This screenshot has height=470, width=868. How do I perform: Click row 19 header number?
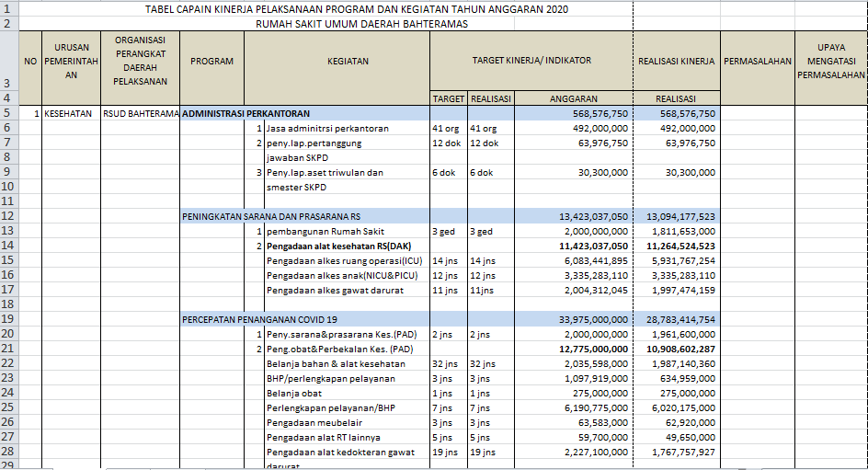pos(7,319)
